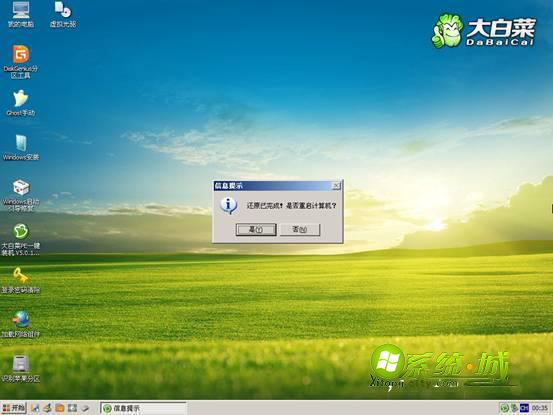This screenshot has width=553, height=415.
Task: Click the 加载网络组件 globe icon
Action: pos(20,324)
